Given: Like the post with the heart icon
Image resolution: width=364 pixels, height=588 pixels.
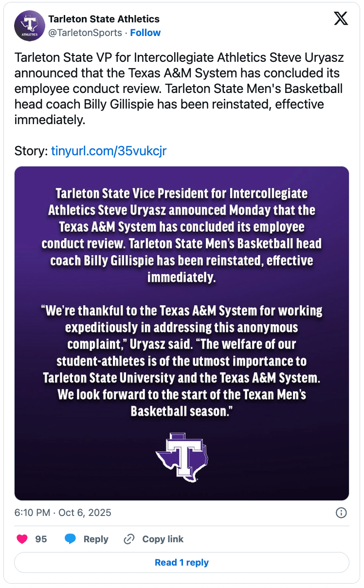Looking at the screenshot, I should [x=22, y=539].
